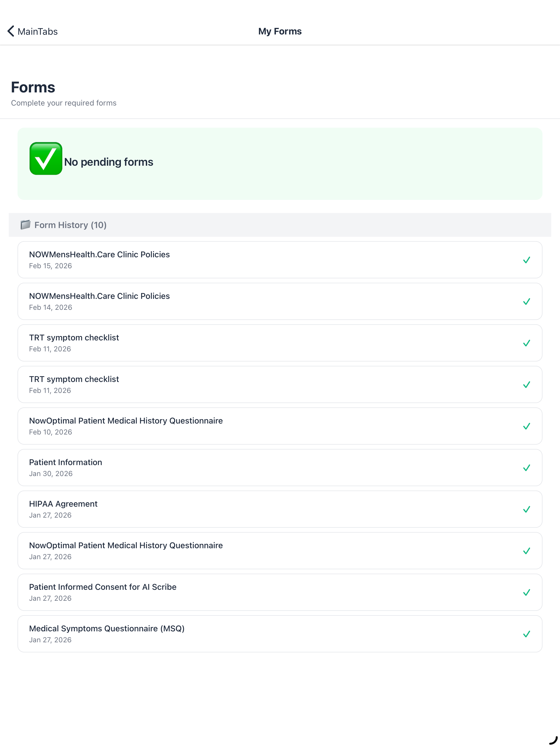This screenshot has width=560, height=747.
Task: Open NOWMensHealth.Care Clinic Policies from Feb 14
Action: [x=280, y=301]
